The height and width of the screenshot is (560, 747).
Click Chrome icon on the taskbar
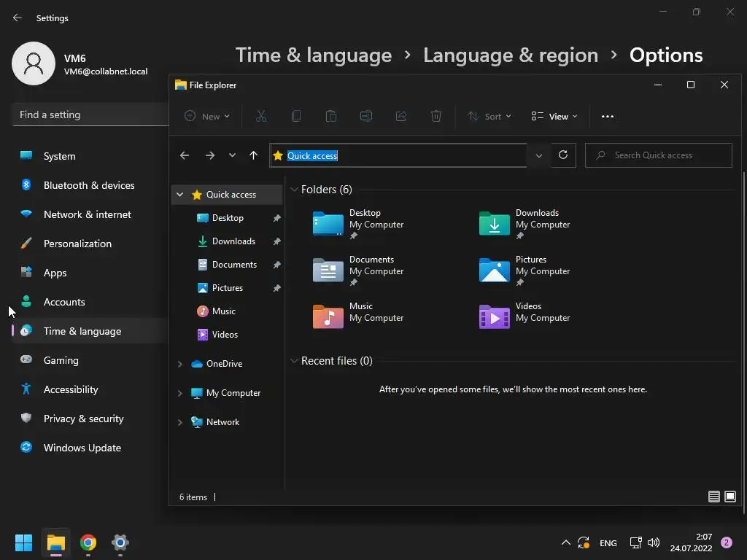coord(88,542)
